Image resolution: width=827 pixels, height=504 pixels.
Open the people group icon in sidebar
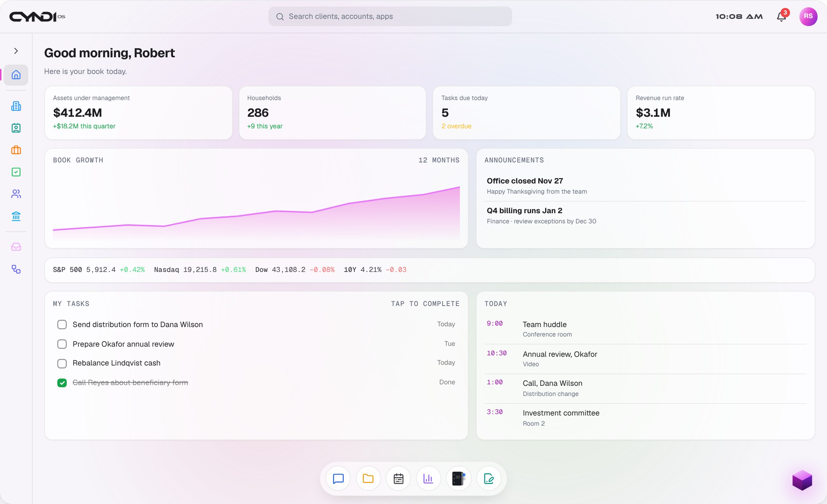click(x=16, y=194)
